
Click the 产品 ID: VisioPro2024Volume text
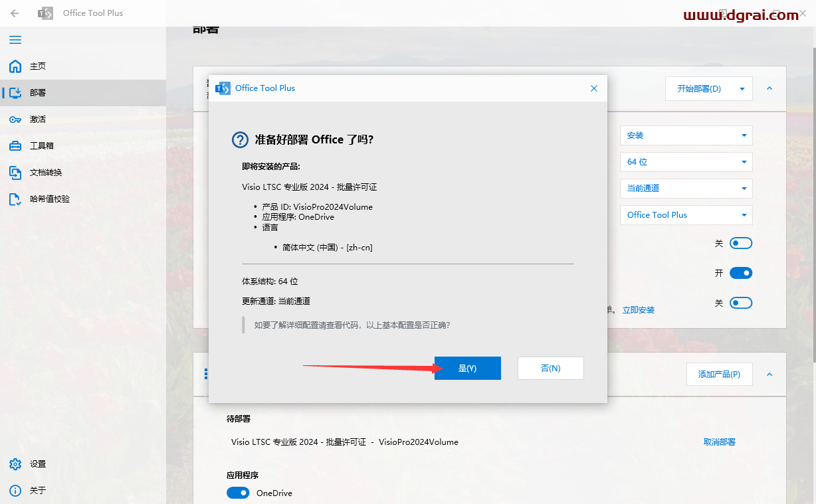click(x=317, y=207)
